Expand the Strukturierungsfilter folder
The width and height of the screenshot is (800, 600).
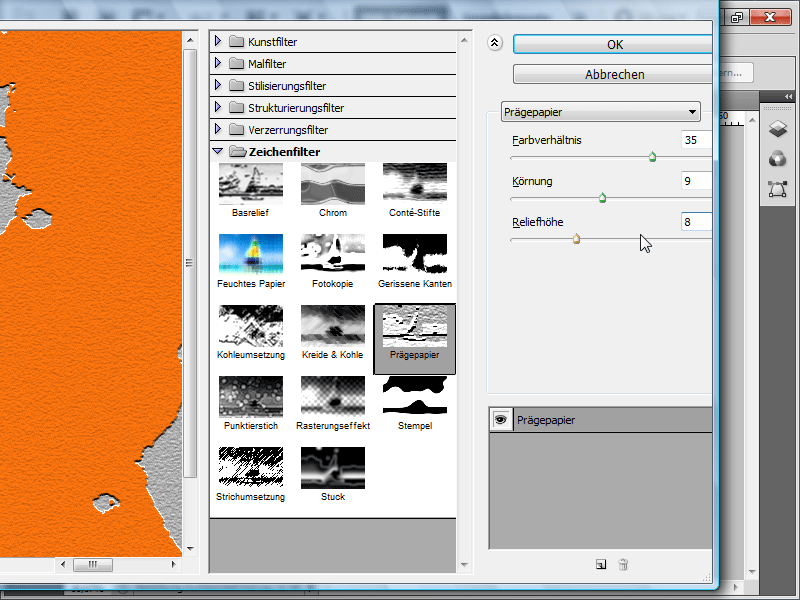coord(218,107)
